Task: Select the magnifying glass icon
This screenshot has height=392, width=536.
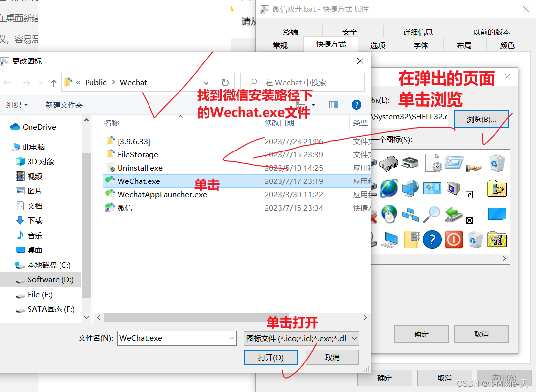Action: (432, 214)
